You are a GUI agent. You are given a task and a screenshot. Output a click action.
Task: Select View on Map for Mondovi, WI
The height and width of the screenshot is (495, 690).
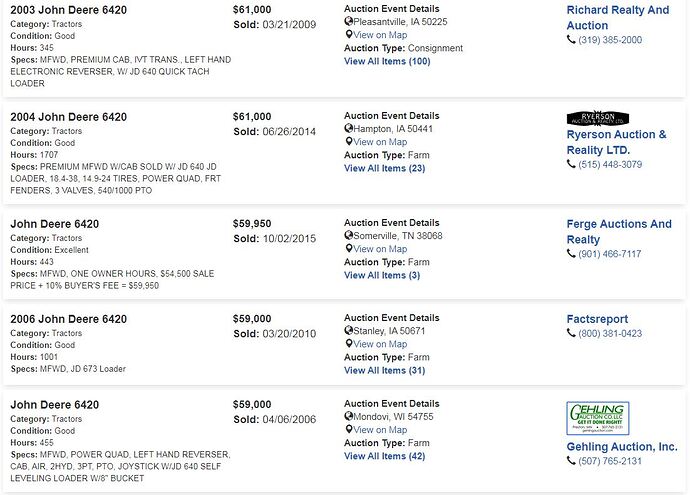[x=380, y=429]
